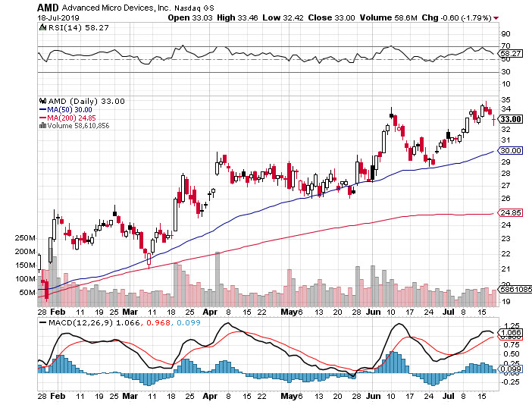Click the RSI axis value 70
Viewport: 532px width, 405px height.
505,46
